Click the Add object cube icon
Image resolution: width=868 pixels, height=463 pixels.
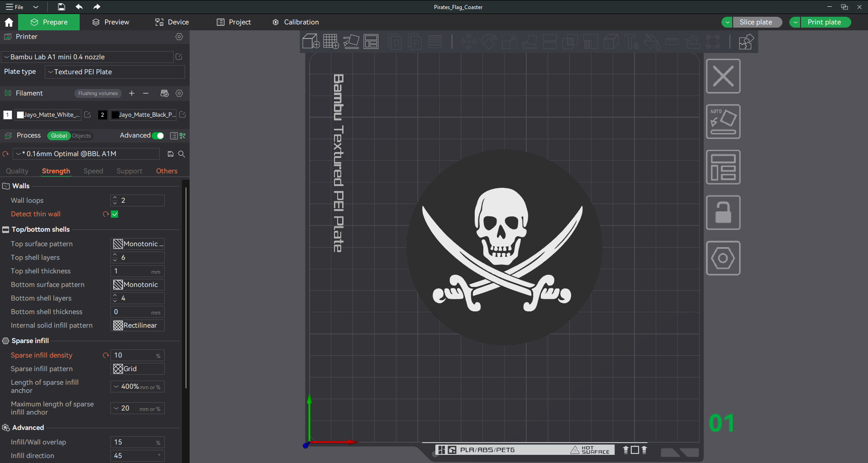[311, 42]
